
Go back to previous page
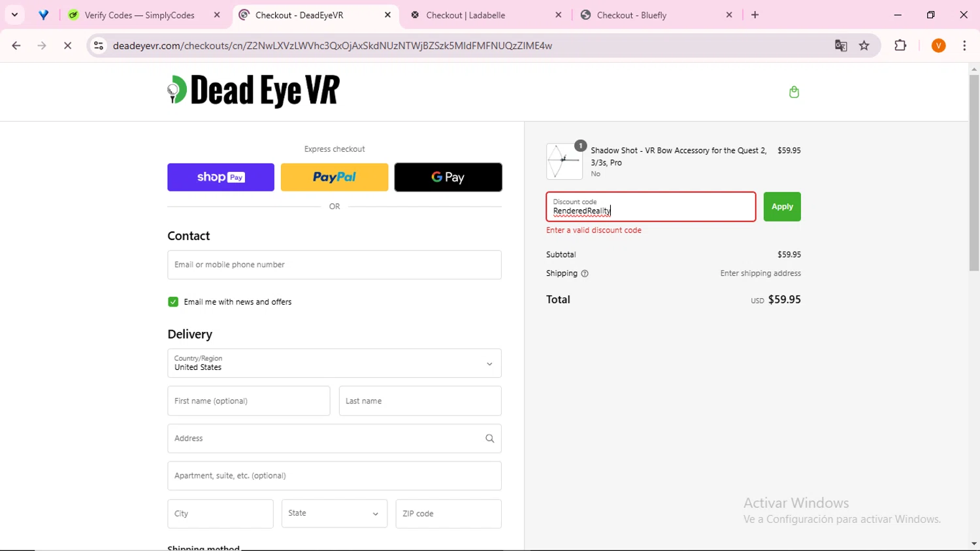(16, 46)
